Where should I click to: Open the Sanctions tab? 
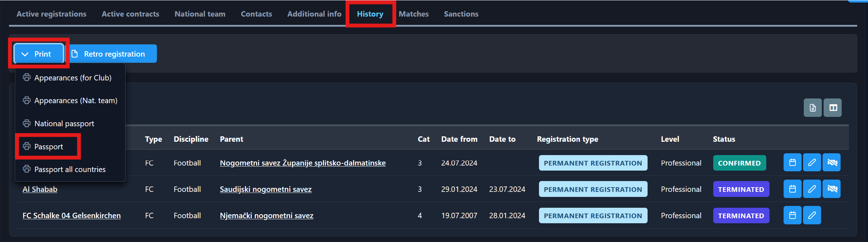click(x=461, y=14)
